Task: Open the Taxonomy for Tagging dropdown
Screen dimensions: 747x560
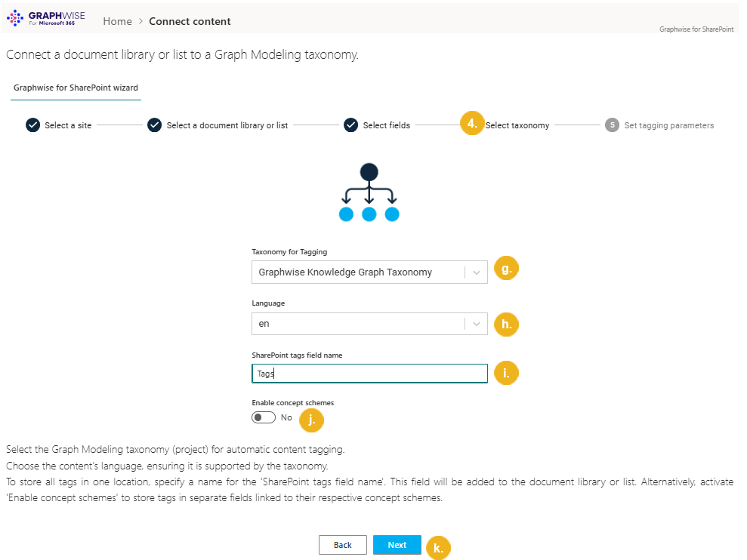Action: pyautogui.click(x=369, y=272)
